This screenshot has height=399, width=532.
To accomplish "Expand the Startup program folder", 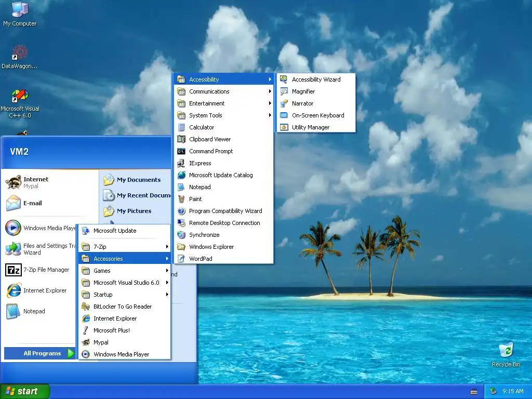I will (125, 295).
